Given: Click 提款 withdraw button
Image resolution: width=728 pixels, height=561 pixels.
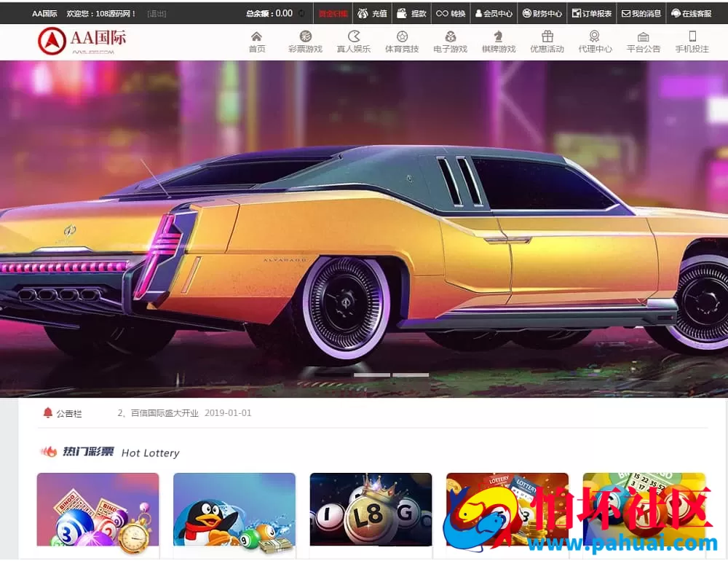Looking at the screenshot, I should 411,13.
